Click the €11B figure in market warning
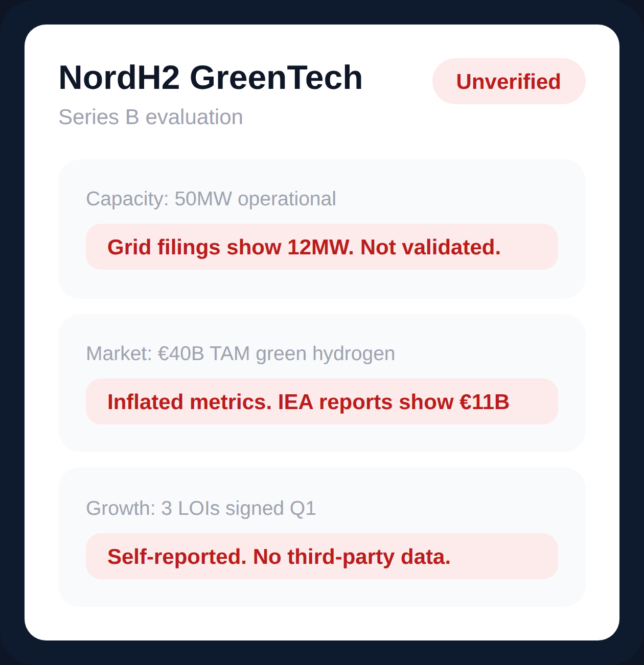 point(485,402)
